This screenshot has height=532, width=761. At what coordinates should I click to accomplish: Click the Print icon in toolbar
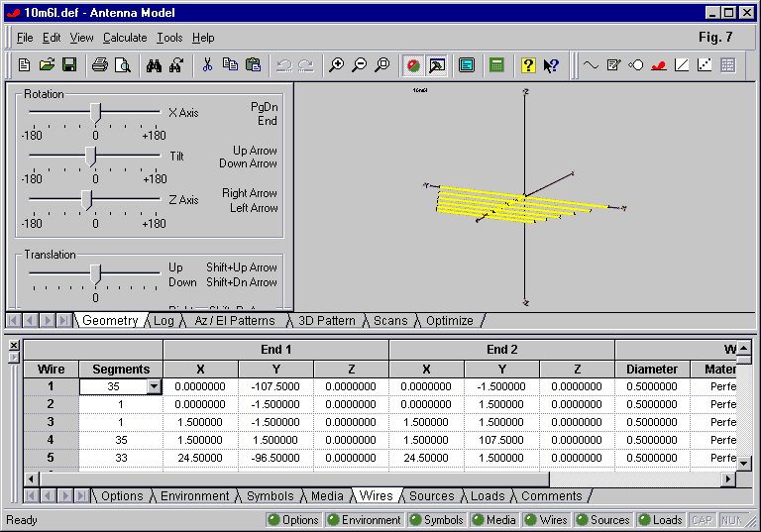click(100, 65)
